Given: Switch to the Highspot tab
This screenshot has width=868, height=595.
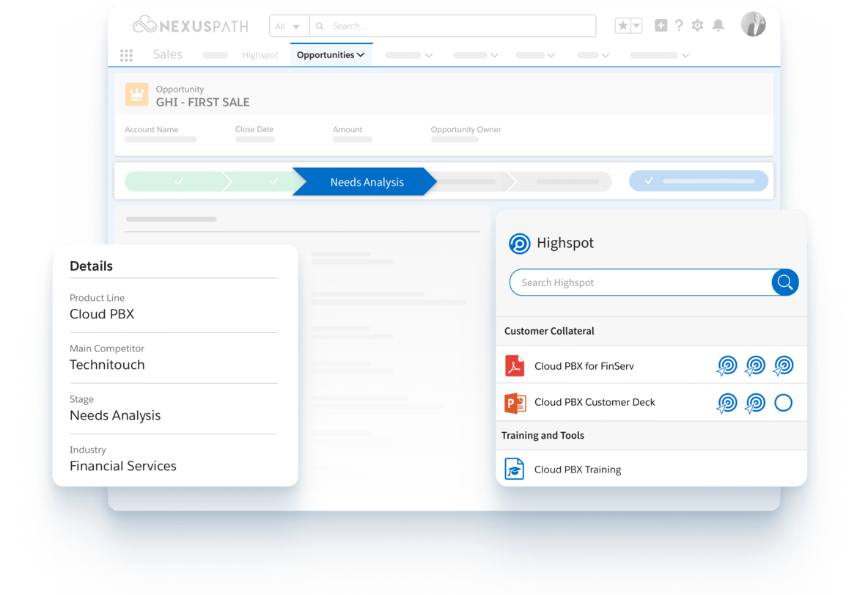Looking at the screenshot, I should click(x=260, y=55).
